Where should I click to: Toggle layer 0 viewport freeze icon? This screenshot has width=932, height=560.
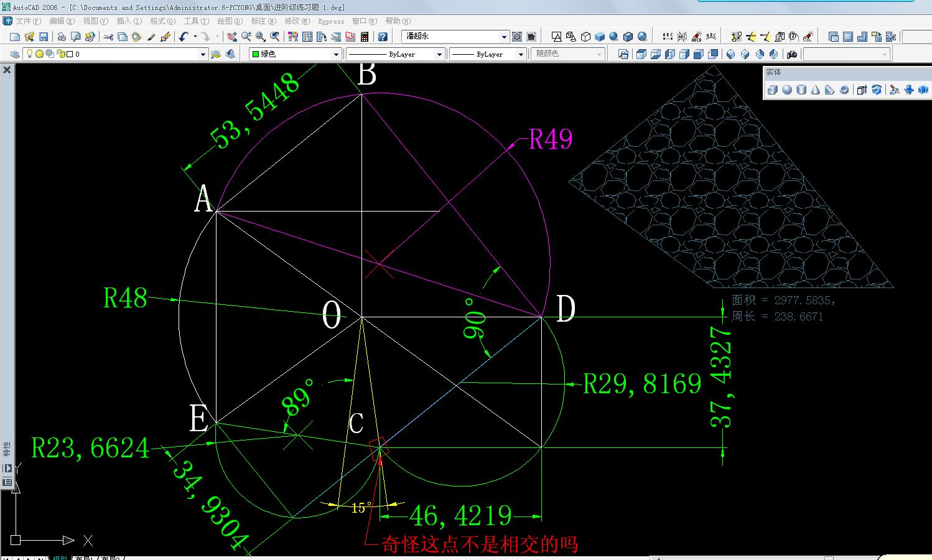point(50,54)
